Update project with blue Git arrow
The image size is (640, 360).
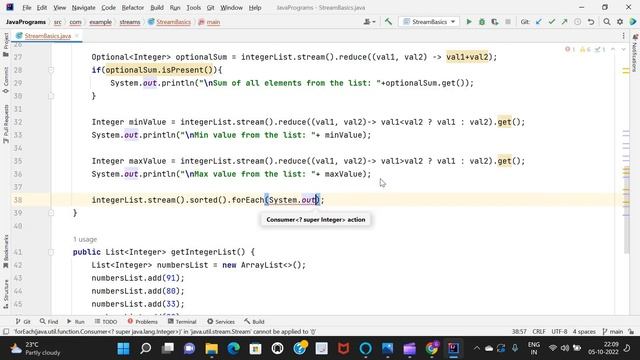point(539,22)
